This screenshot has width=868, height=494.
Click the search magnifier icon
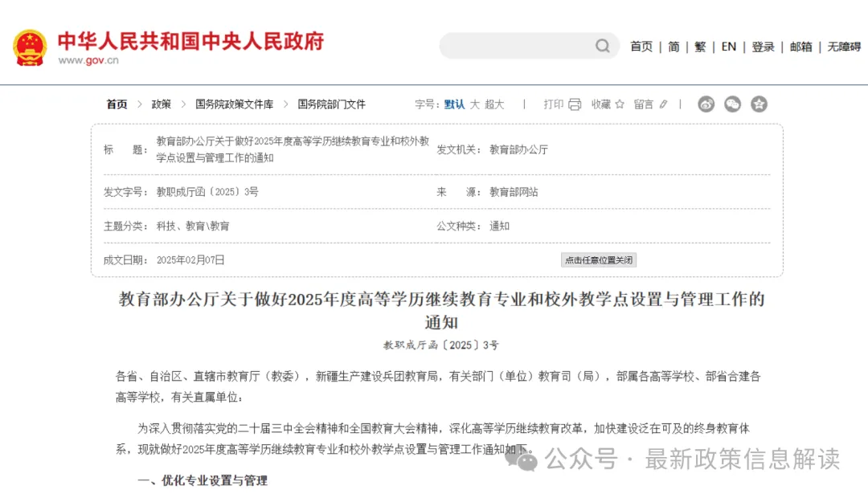(x=601, y=46)
